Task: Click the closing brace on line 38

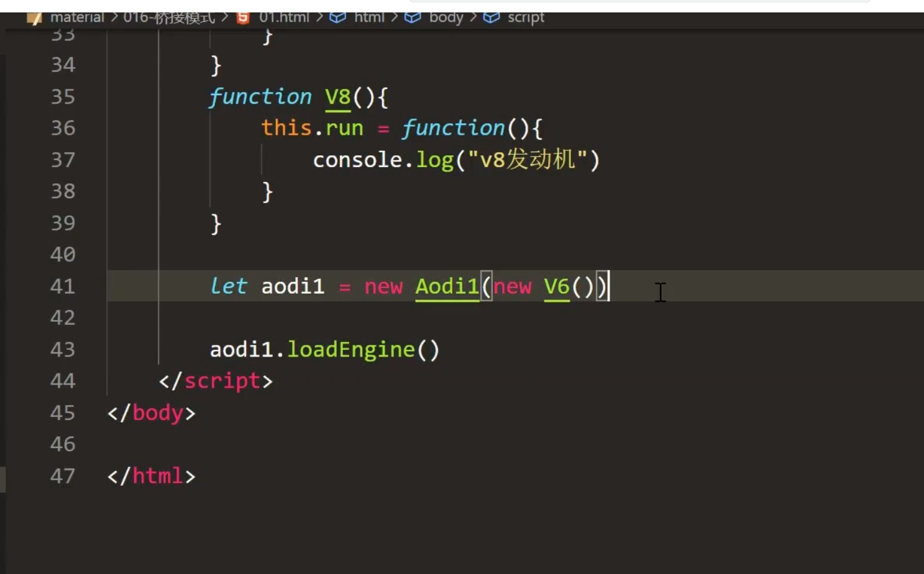Action: coord(267,191)
